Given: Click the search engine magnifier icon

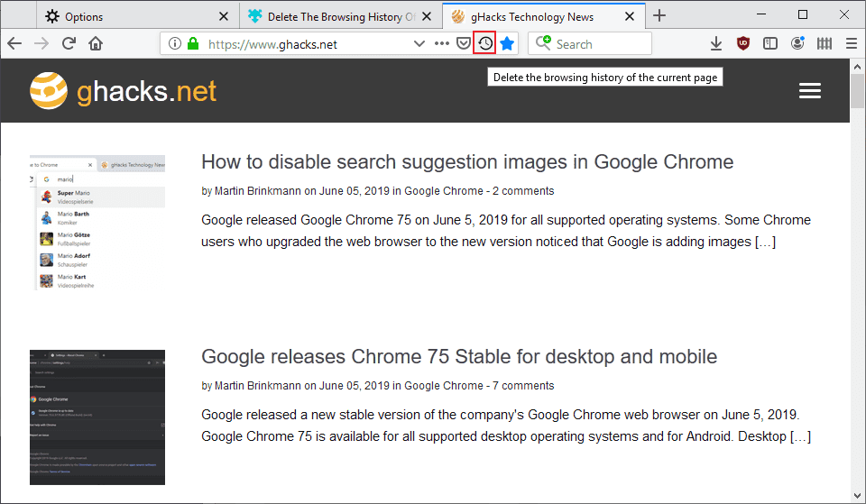Looking at the screenshot, I should pos(543,43).
